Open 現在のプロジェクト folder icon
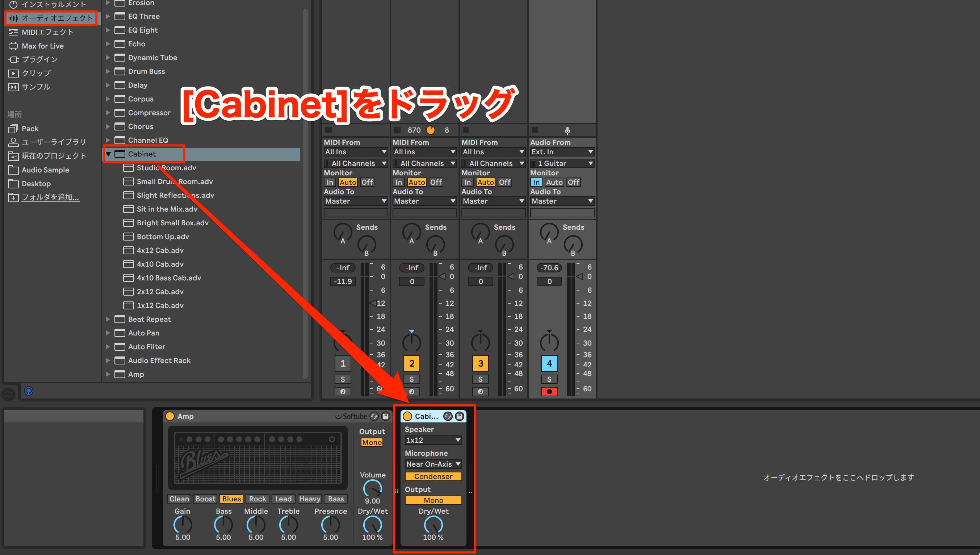 (13, 156)
